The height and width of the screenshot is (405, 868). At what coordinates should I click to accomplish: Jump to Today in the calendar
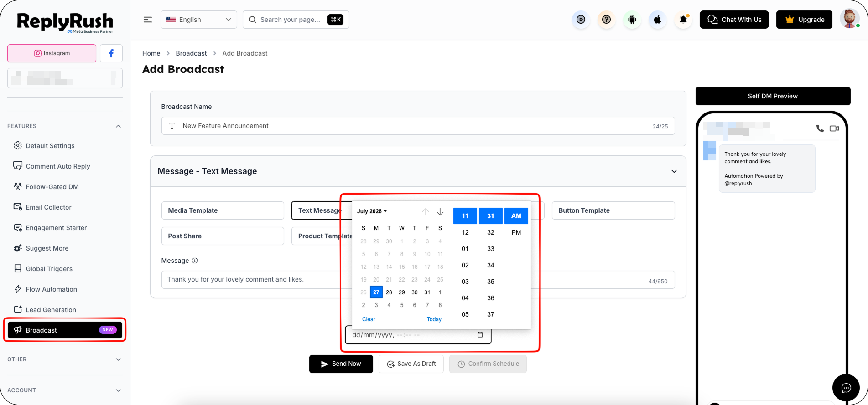point(434,319)
